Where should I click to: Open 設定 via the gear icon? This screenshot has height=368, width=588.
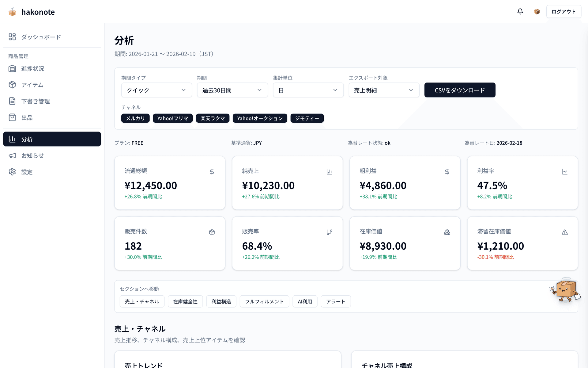point(12,172)
